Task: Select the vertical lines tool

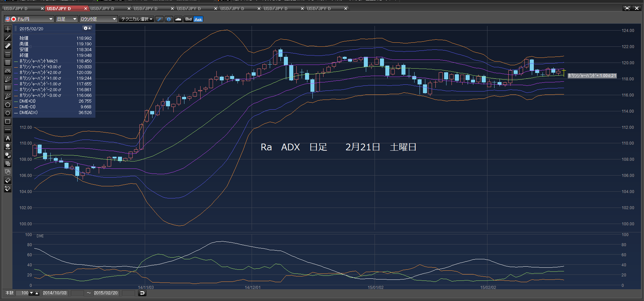Action: point(8,88)
